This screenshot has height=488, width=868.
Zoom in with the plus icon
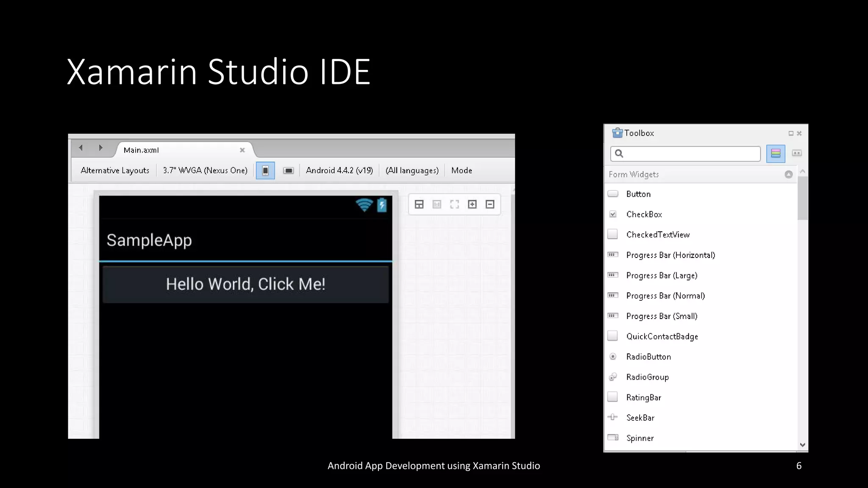(472, 205)
